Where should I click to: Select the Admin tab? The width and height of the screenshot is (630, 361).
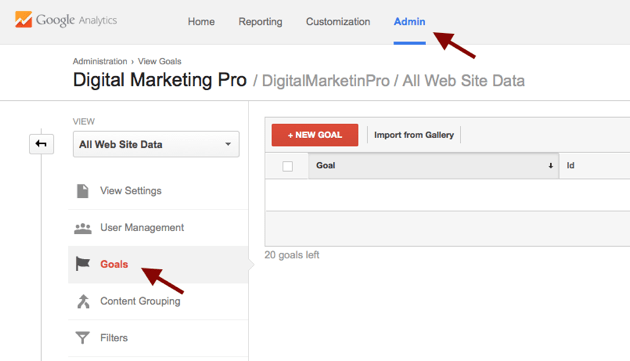[x=409, y=22]
